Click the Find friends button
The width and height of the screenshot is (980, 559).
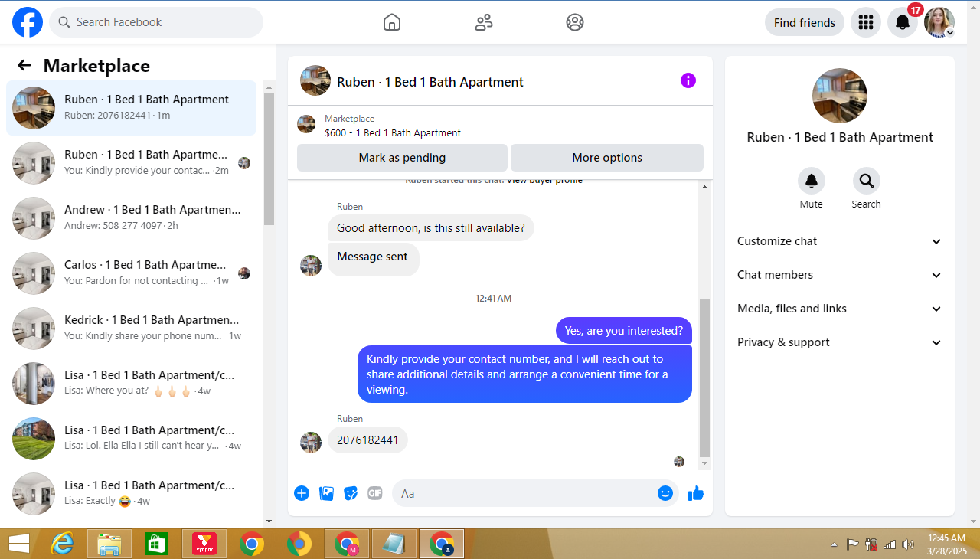805,22
